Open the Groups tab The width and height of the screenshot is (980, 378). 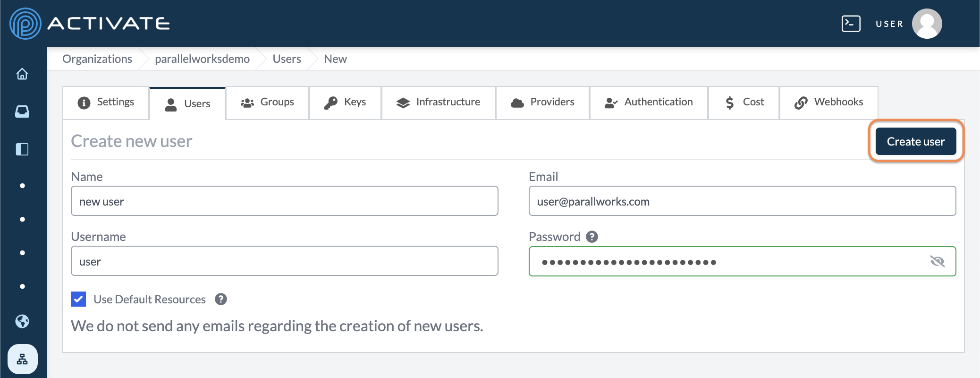point(268,103)
